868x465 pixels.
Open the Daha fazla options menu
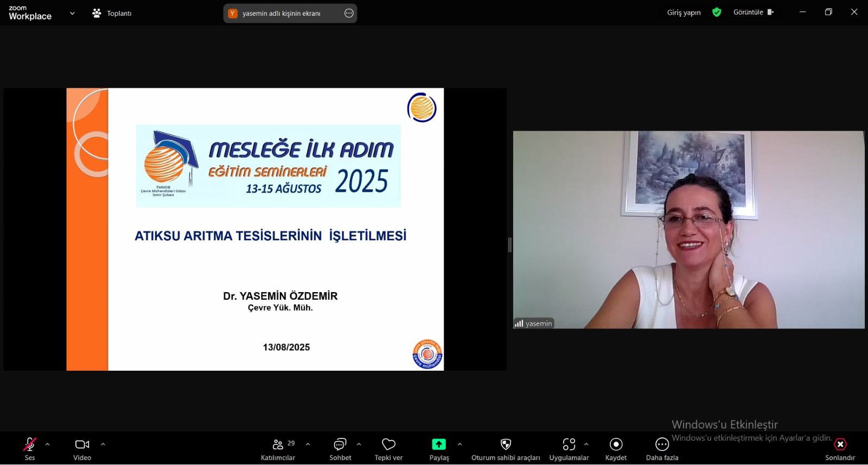click(x=662, y=445)
